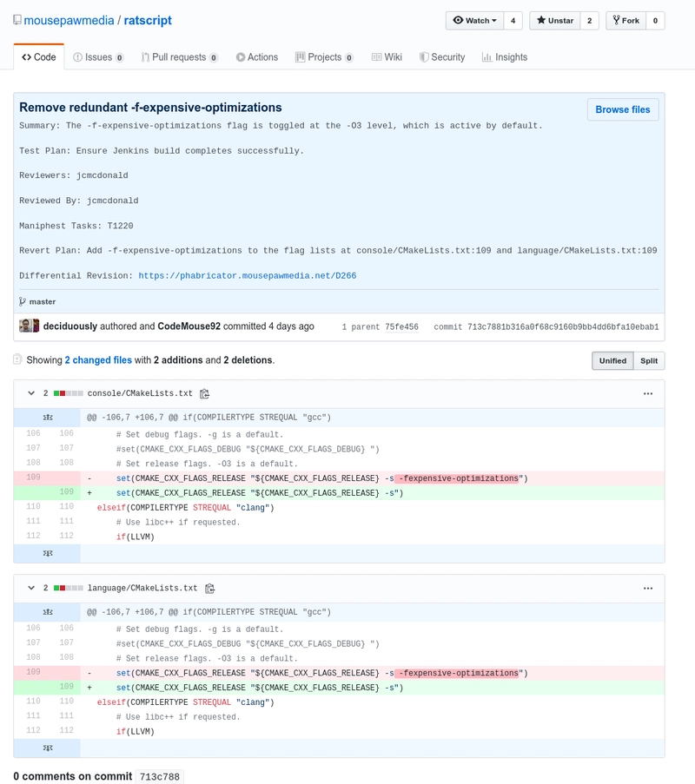695x784 pixels.
Task: Switch to the Insights tab
Action: pyautogui.click(x=505, y=56)
